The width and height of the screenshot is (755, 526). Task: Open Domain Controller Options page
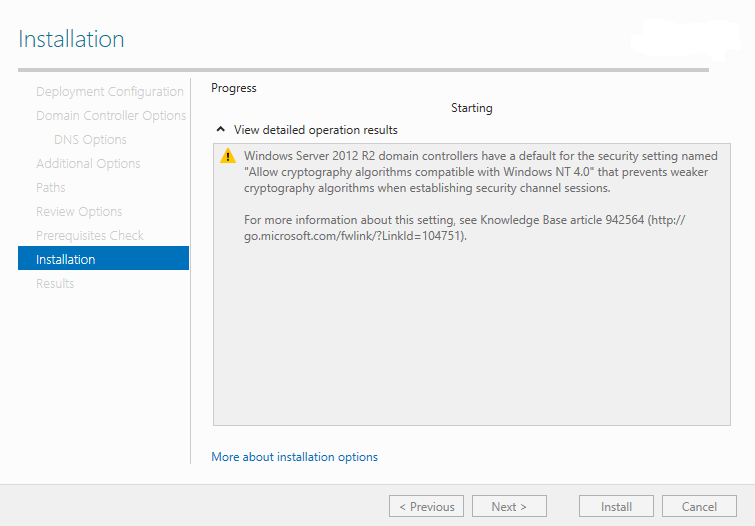pos(111,116)
